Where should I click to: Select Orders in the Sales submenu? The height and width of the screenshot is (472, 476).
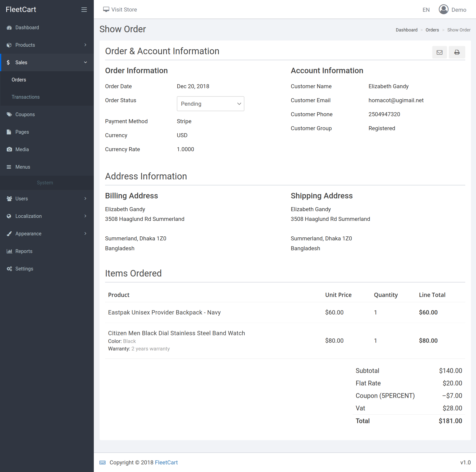point(19,80)
